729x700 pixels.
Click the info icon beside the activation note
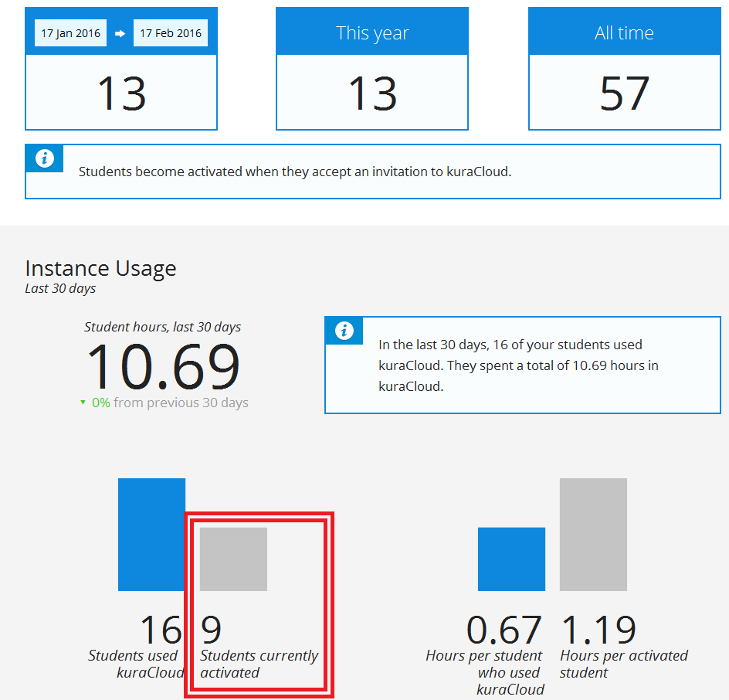click(45, 158)
